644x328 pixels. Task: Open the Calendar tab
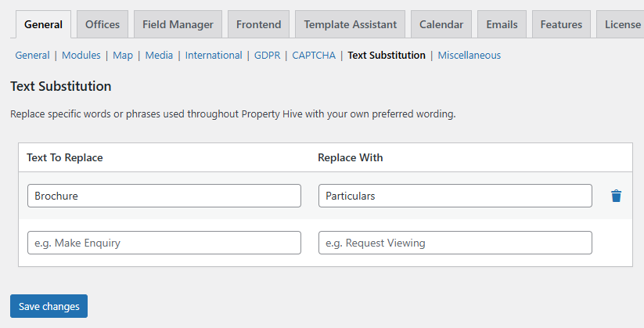441,24
